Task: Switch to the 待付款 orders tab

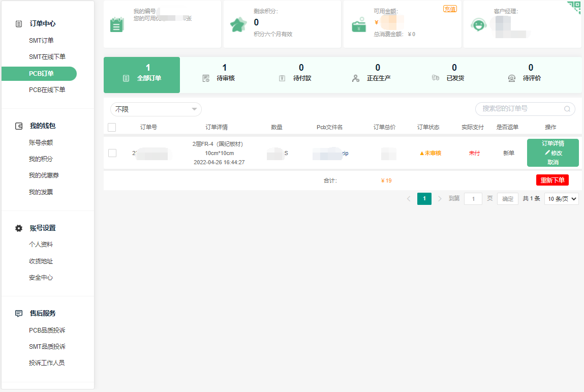Action: click(301, 73)
